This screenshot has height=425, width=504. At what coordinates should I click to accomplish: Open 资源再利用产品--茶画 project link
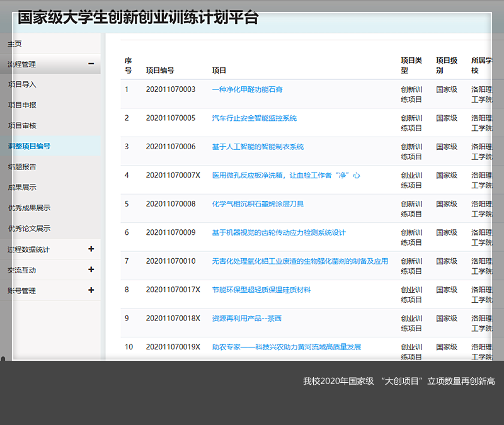(246, 319)
